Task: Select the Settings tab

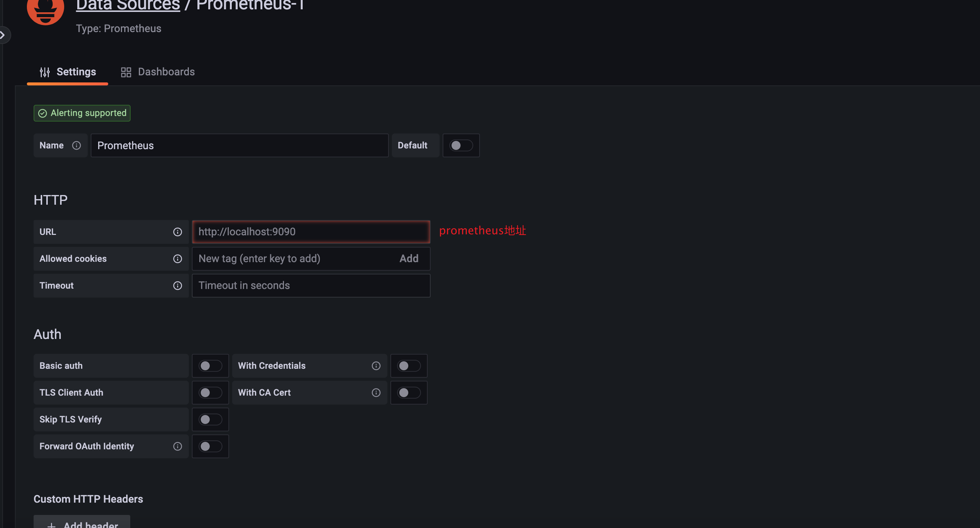Action: click(x=68, y=72)
